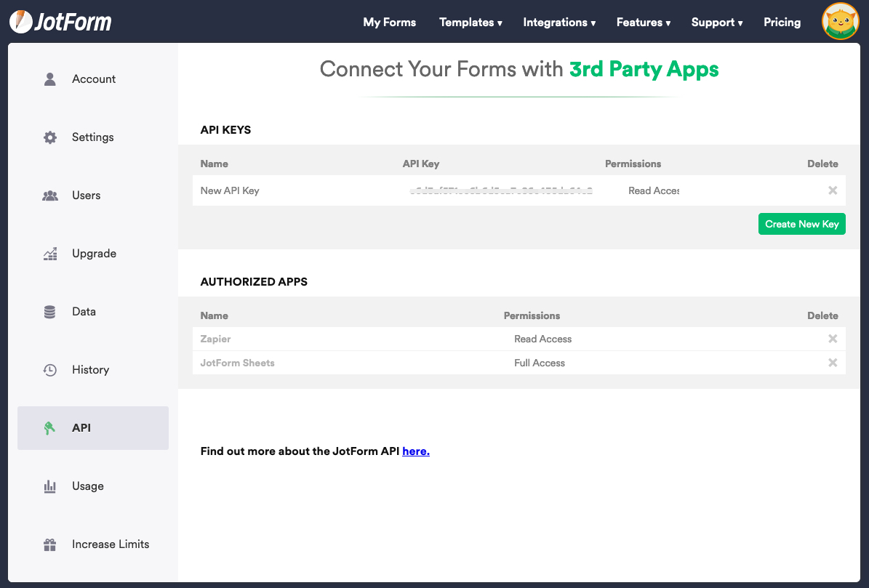Open Integrations dropdown menu
The width and height of the screenshot is (869, 588).
559,22
